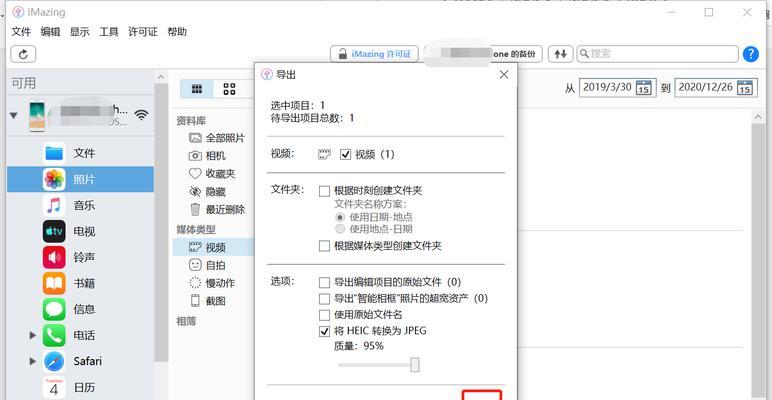Click the iMazing app logo in title bar
Viewport: 772px width, 400px height.
tap(18, 12)
